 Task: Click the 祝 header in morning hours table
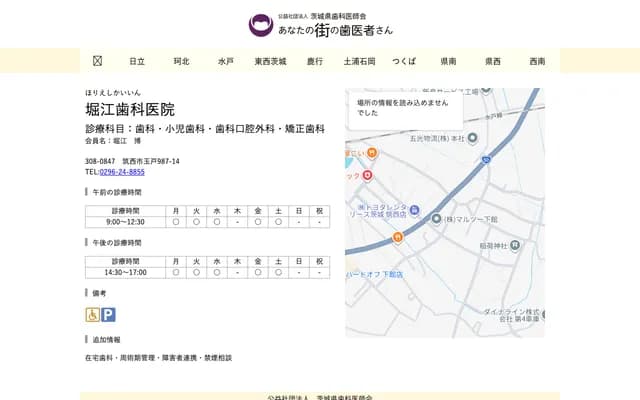[x=319, y=211]
